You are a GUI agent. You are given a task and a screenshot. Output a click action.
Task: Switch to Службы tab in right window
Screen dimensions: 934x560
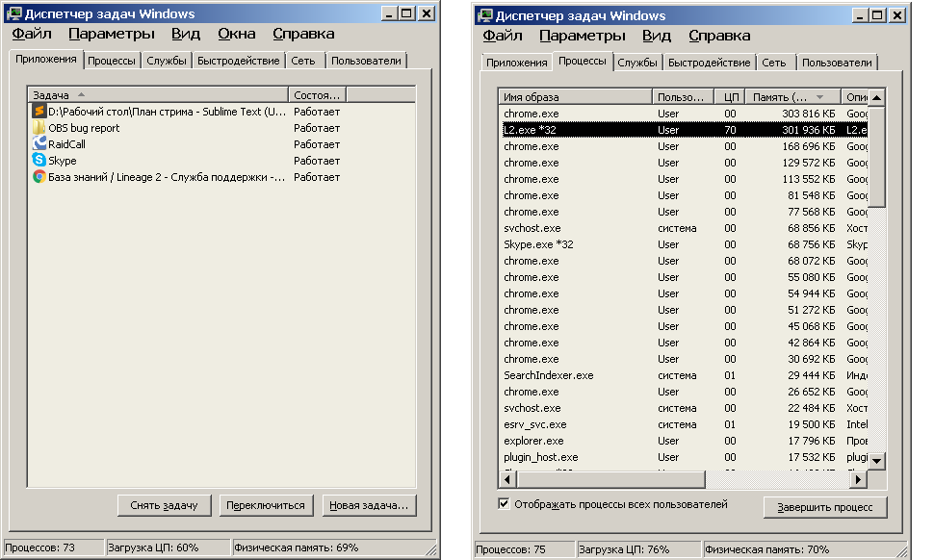point(636,63)
